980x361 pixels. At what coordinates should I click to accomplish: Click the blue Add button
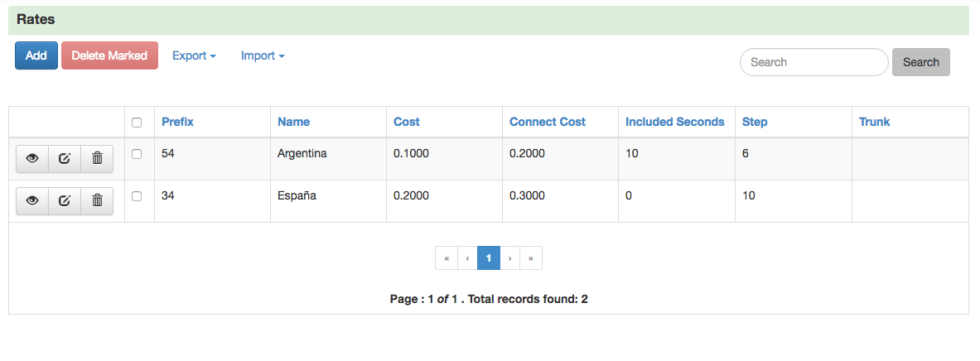pyautogui.click(x=36, y=55)
